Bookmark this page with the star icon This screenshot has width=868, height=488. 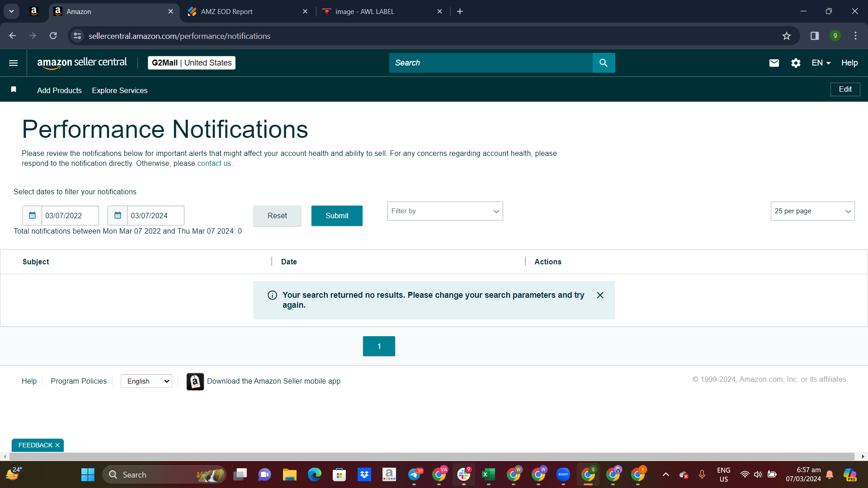(787, 36)
